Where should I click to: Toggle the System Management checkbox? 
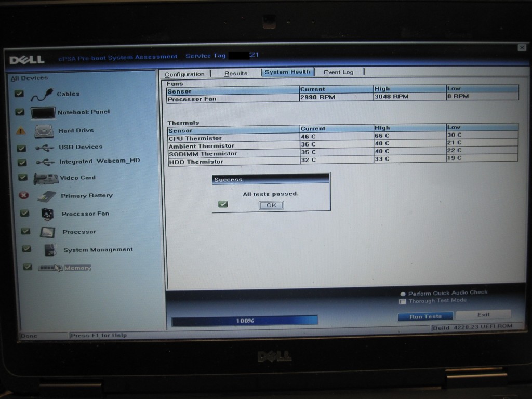[26, 249]
